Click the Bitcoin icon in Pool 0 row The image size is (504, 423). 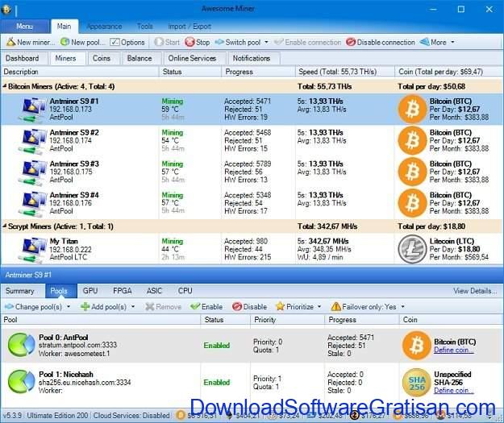(x=417, y=346)
